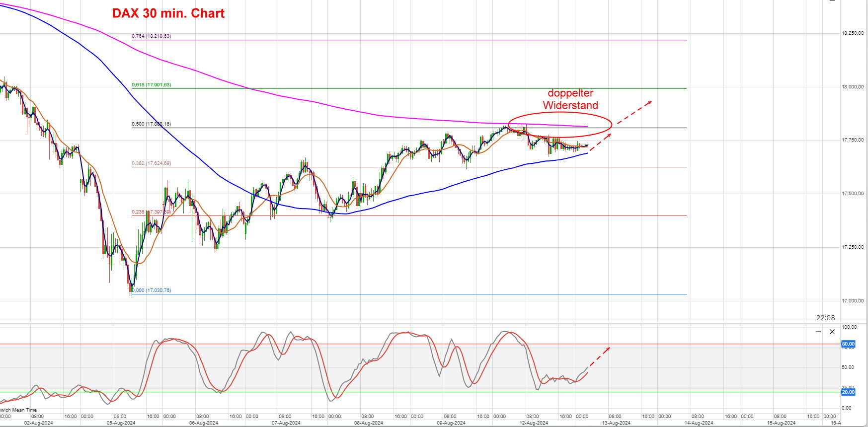
Task: Click the 17.250,00 price axis value
Action: click(853, 247)
